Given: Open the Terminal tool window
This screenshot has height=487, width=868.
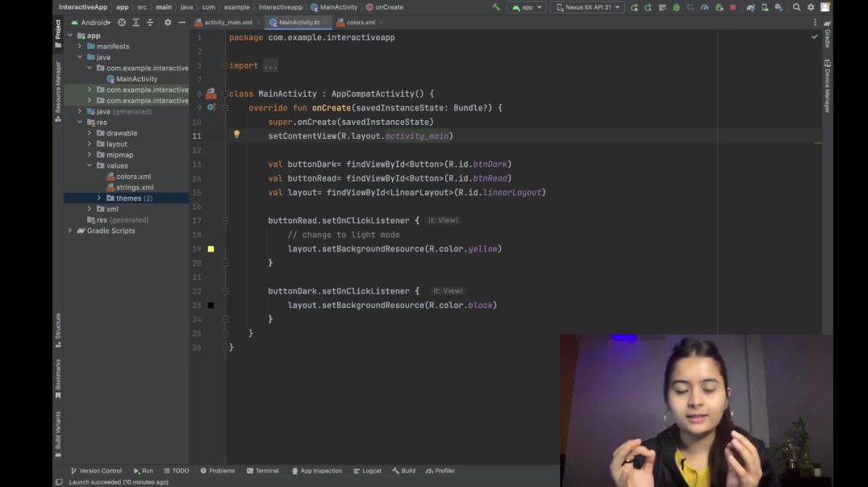Looking at the screenshot, I should coord(263,471).
